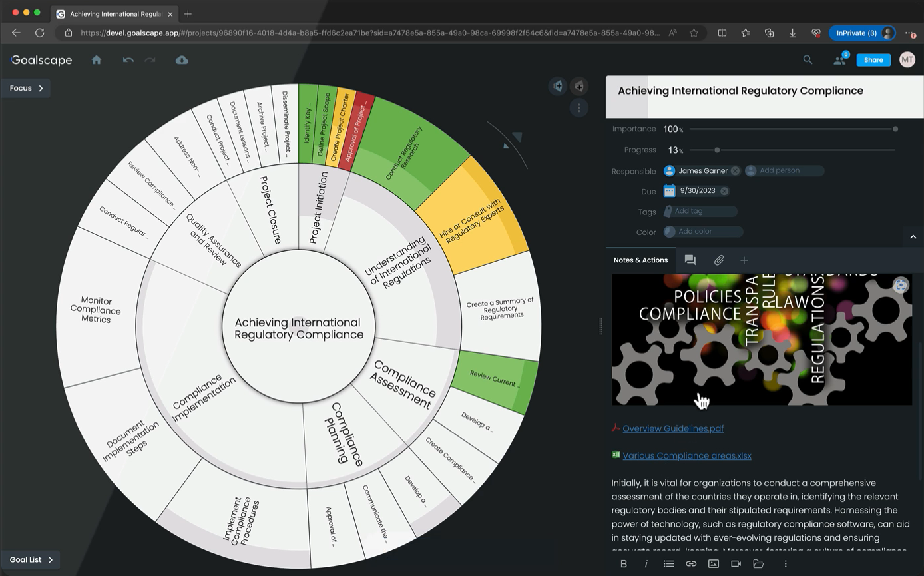Open the three-dot overflow menu in the editor toolbar

point(785,563)
